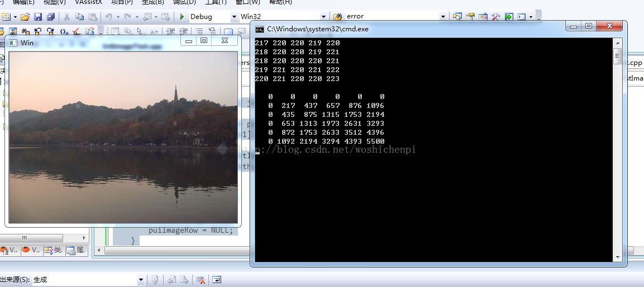The width and height of the screenshot is (644, 287).
Task: Open the 项目(P) menu
Action: coord(122,2)
